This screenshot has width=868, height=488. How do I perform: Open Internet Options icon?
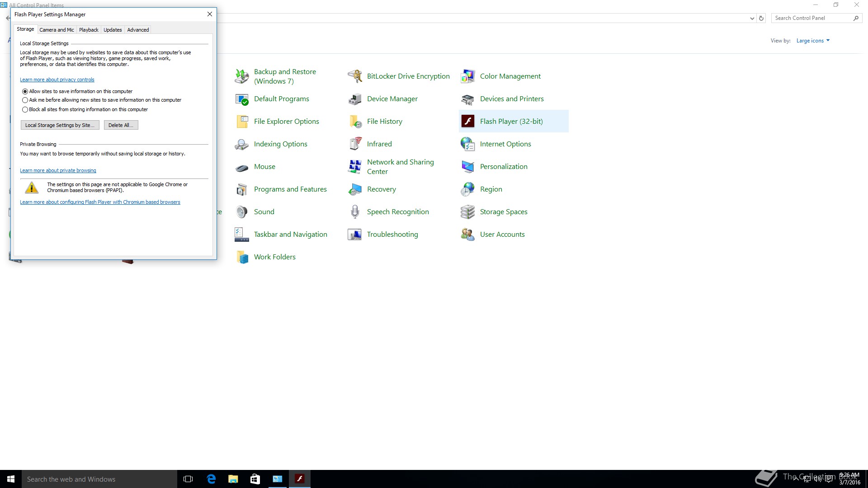coord(468,144)
